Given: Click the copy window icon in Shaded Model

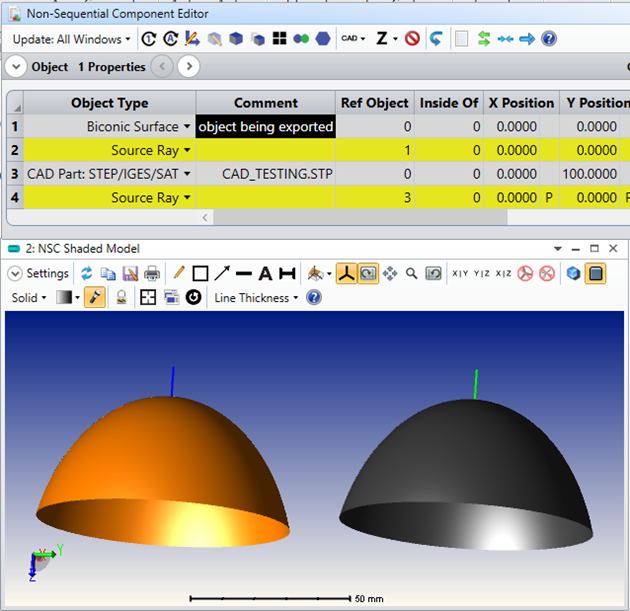Looking at the screenshot, I should [x=108, y=274].
